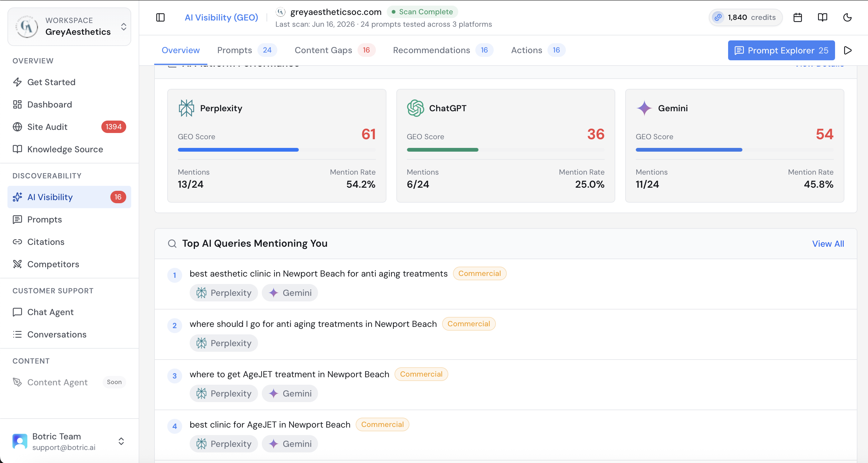Image resolution: width=868 pixels, height=463 pixels.
Task: Click the AI Visibility sparkle icon
Action: [17, 197]
